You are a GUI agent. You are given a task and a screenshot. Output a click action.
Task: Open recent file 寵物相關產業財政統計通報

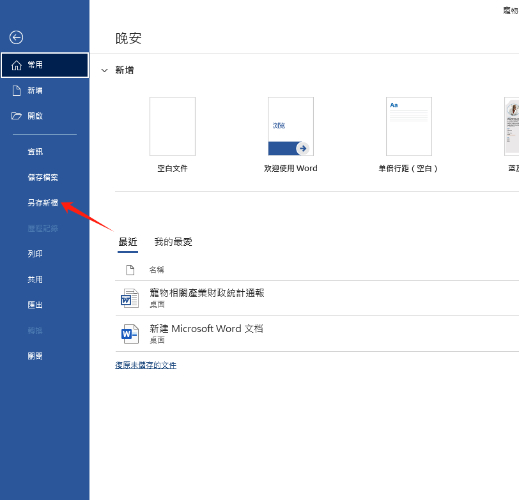pyautogui.click(x=317, y=298)
